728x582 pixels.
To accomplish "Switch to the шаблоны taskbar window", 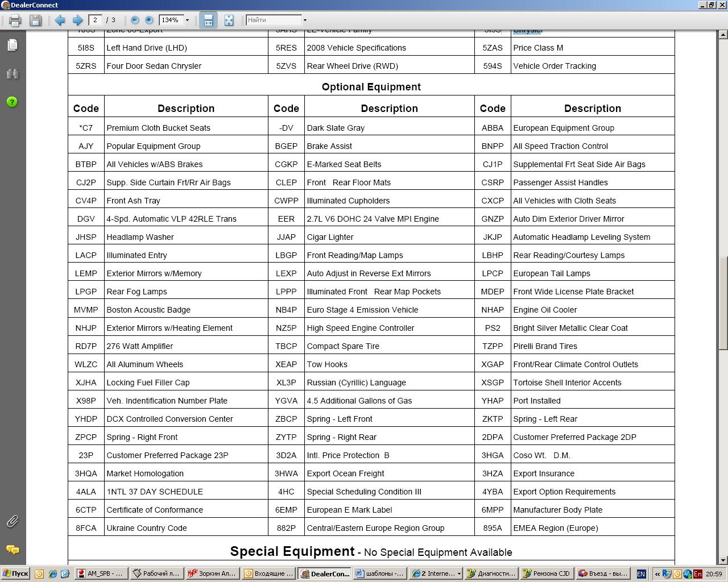I will coord(379,574).
